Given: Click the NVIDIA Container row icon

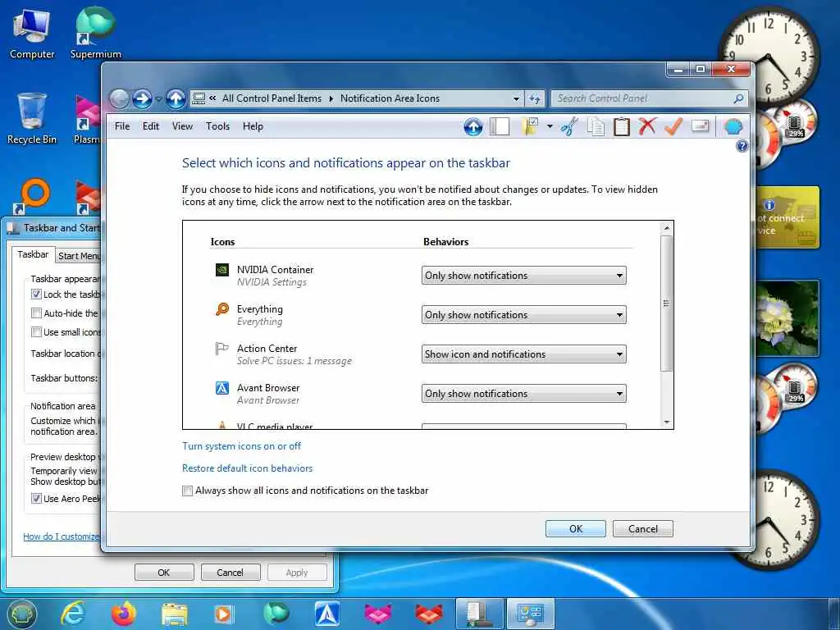Looking at the screenshot, I should (x=221, y=270).
